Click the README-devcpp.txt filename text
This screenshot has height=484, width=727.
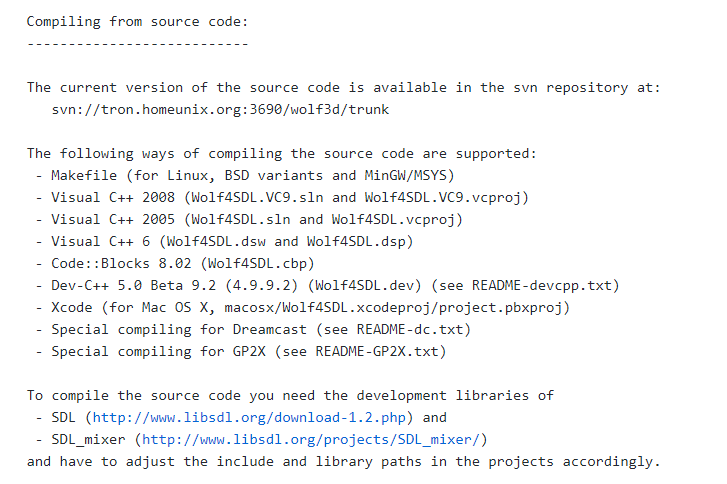[x=542, y=286]
